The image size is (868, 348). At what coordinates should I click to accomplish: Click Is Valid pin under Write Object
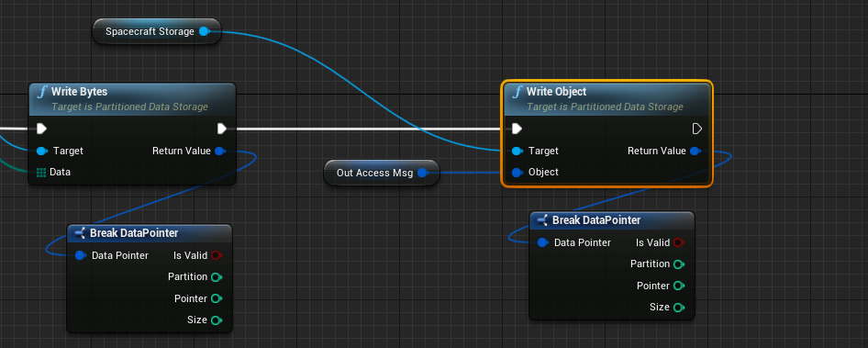coord(679,242)
